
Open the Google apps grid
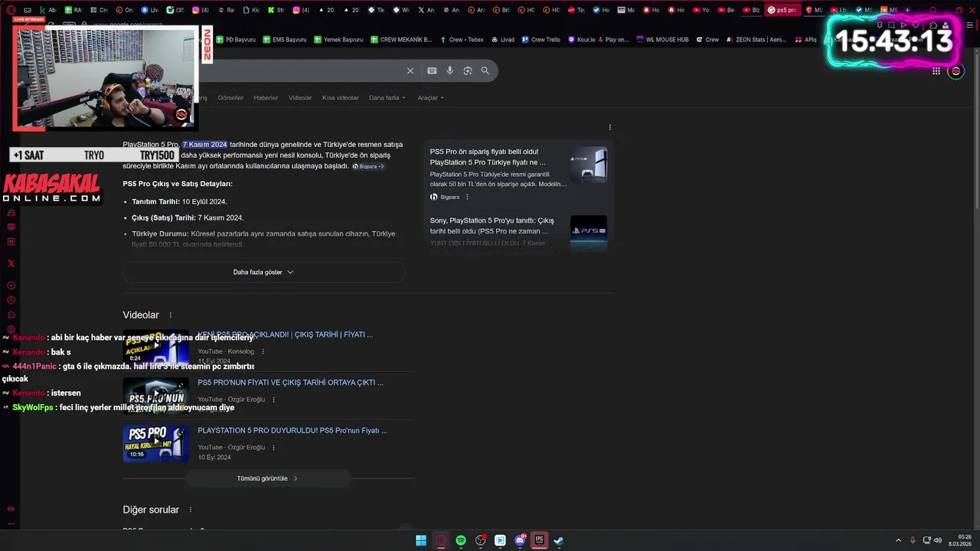pyautogui.click(x=936, y=71)
